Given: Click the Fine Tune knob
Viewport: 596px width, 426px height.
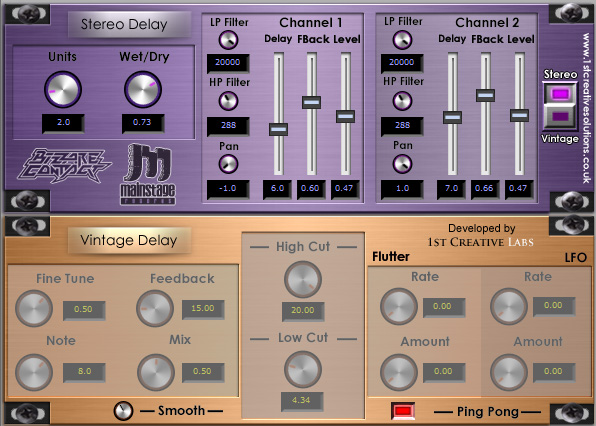Looking at the screenshot, I should (x=34, y=309).
